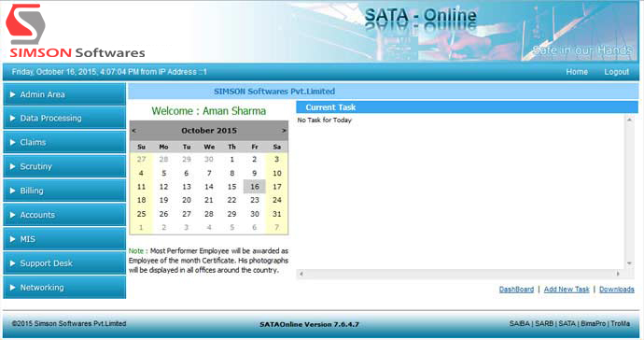The image size is (644, 340).
Task: Select October 1 in the calendar
Action: coord(232,160)
